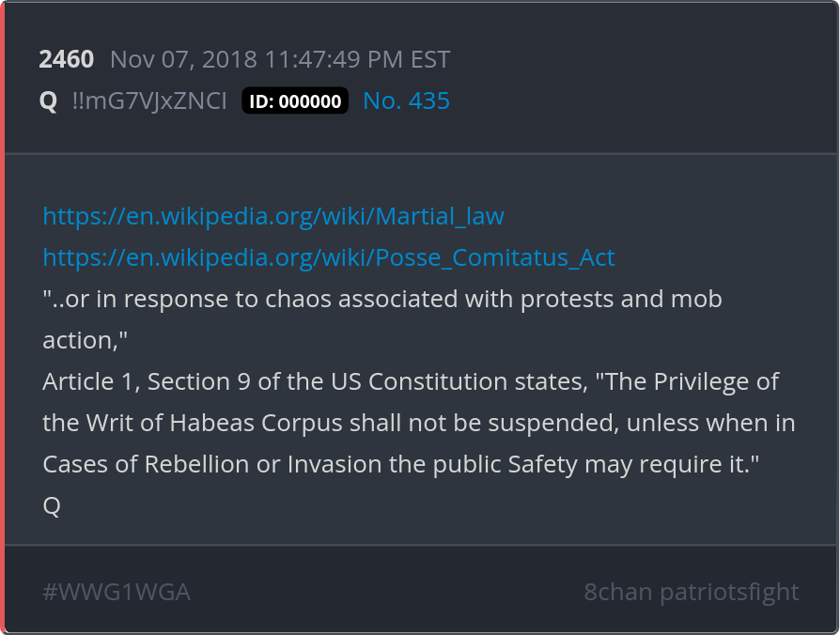Click the word "8chan" in footer
Screen dimensions: 840x635
pos(617,593)
